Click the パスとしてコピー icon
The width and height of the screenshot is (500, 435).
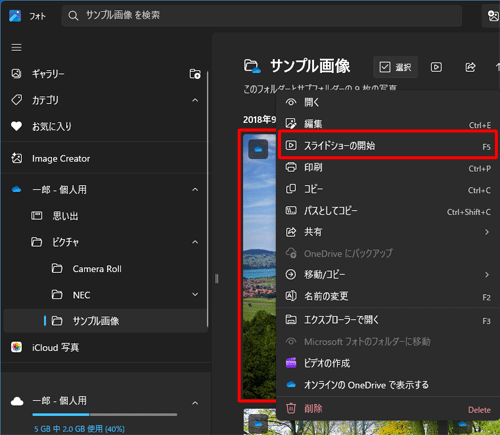(291, 210)
